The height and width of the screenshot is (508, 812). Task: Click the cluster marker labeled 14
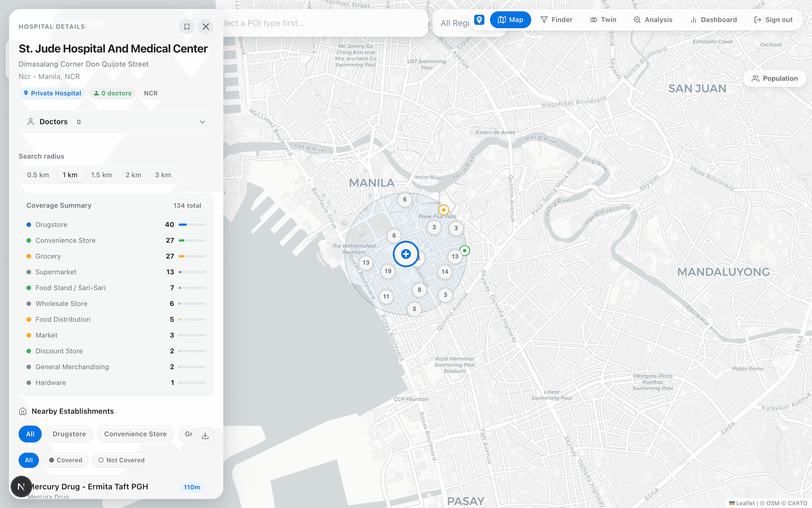tap(445, 271)
